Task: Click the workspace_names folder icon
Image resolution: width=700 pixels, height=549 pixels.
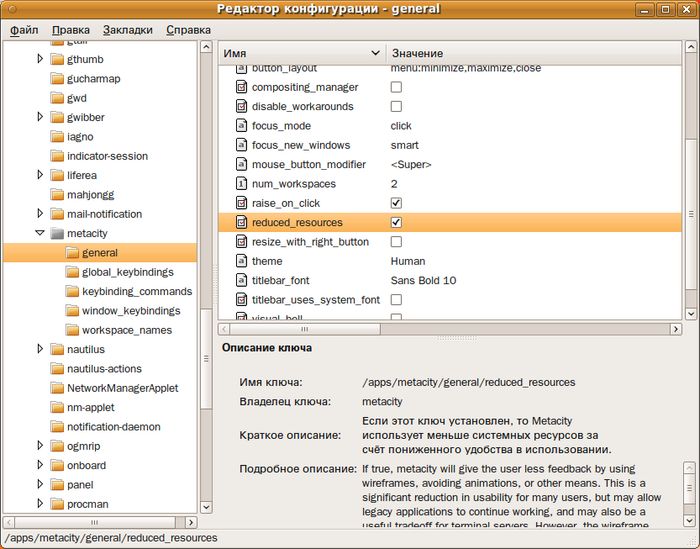Action: coord(72,330)
